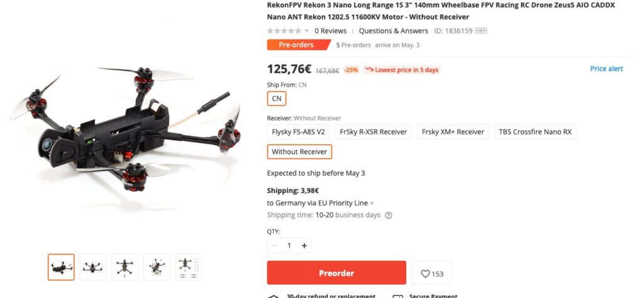Select the Without Receiver option

299,152
